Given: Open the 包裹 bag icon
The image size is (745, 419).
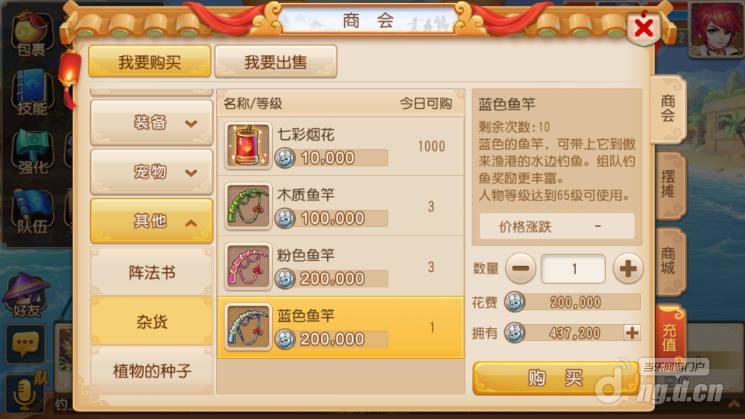Looking at the screenshot, I should tap(31, 34).
